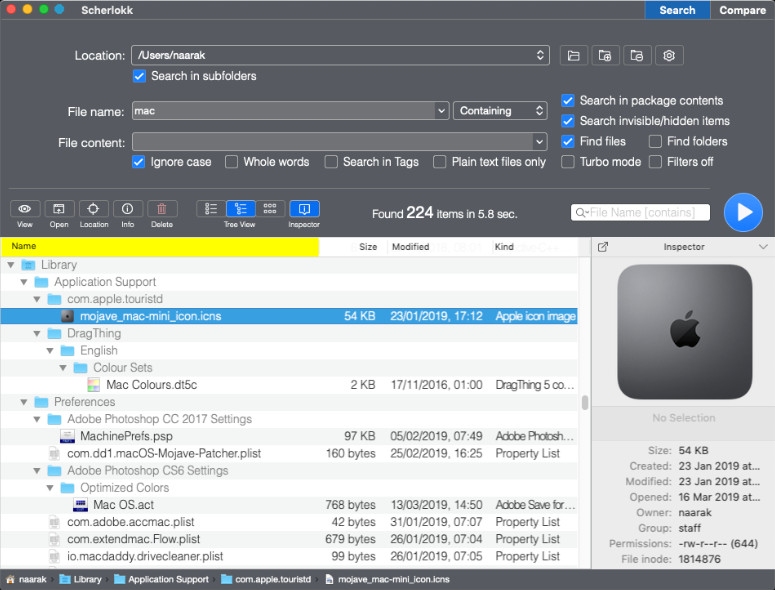This screenshot has height=590, width=775.
Task: Click the search magnifier icon in filter field
Action: 581,212
